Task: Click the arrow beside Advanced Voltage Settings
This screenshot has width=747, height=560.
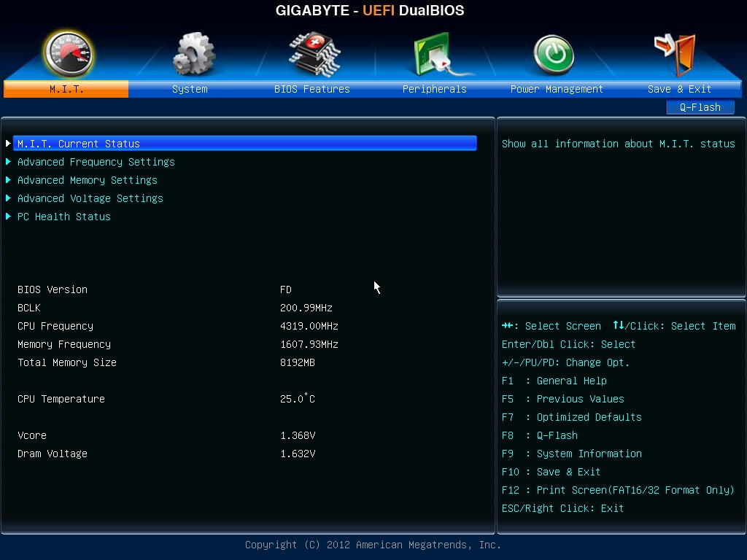Action: click(8, 198)
